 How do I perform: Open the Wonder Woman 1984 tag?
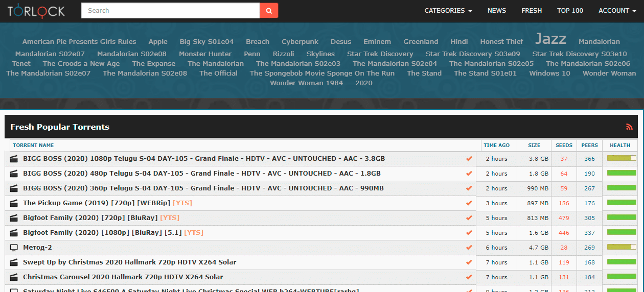(307, 83)
